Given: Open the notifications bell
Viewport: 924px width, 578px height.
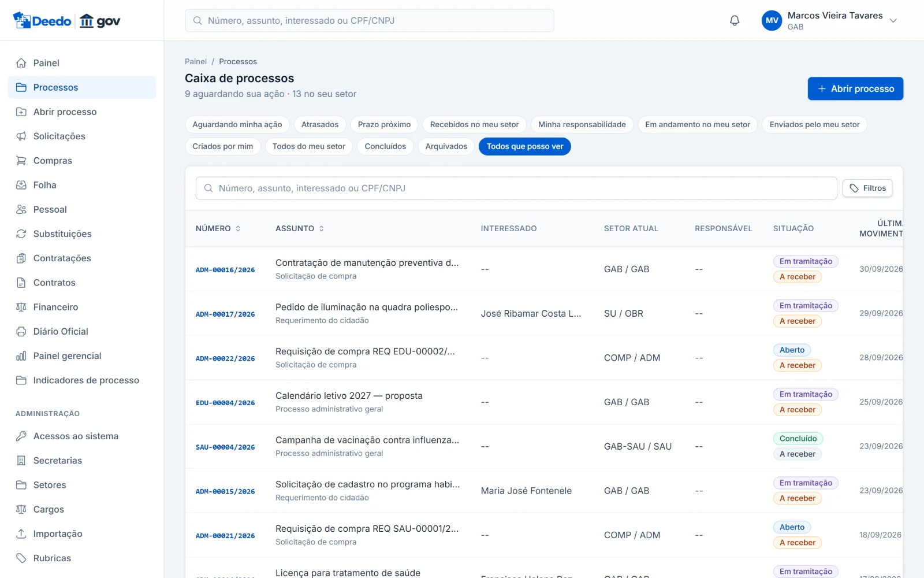Looking at the screenshot, I should 735,21.
